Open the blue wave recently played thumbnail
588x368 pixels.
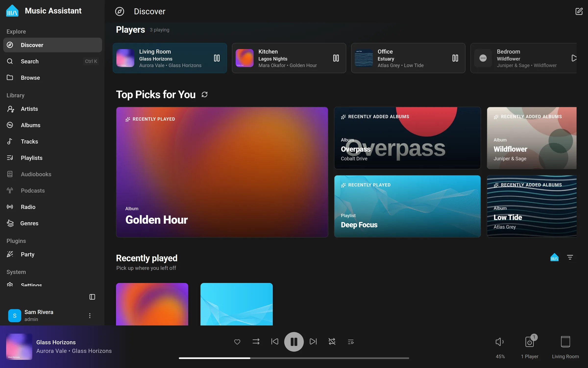(236, 304)
